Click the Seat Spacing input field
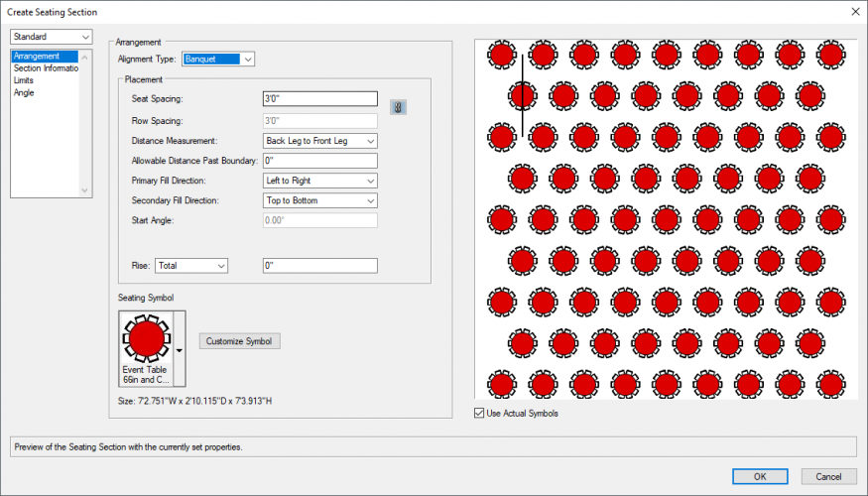Image resolution: width=868 pixels, height=496 pixels. 319,98
